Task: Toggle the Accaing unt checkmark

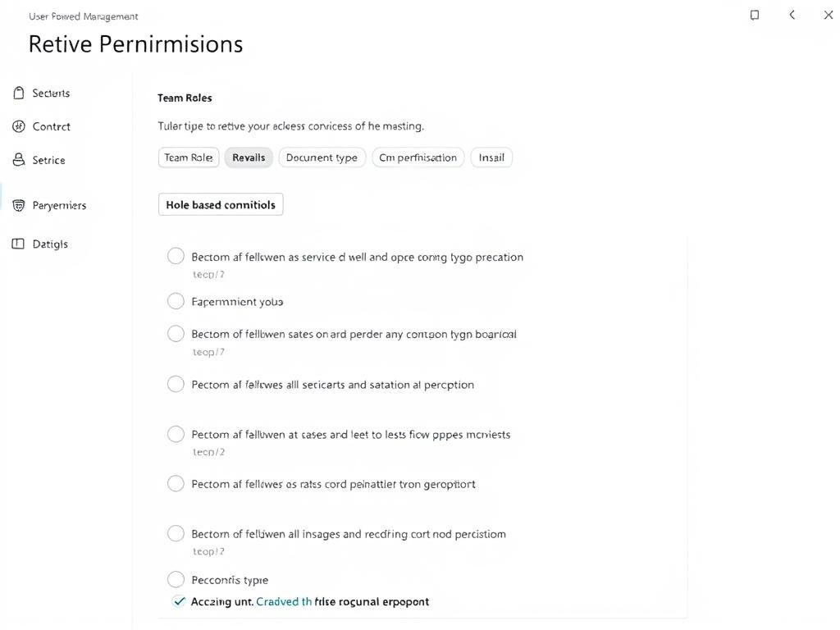Action: (x=179, y=601)
